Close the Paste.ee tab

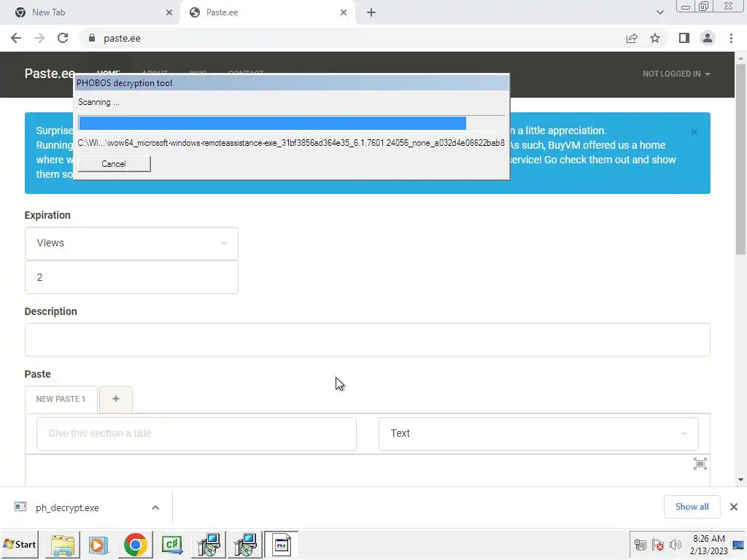click(x=344, y=12)
